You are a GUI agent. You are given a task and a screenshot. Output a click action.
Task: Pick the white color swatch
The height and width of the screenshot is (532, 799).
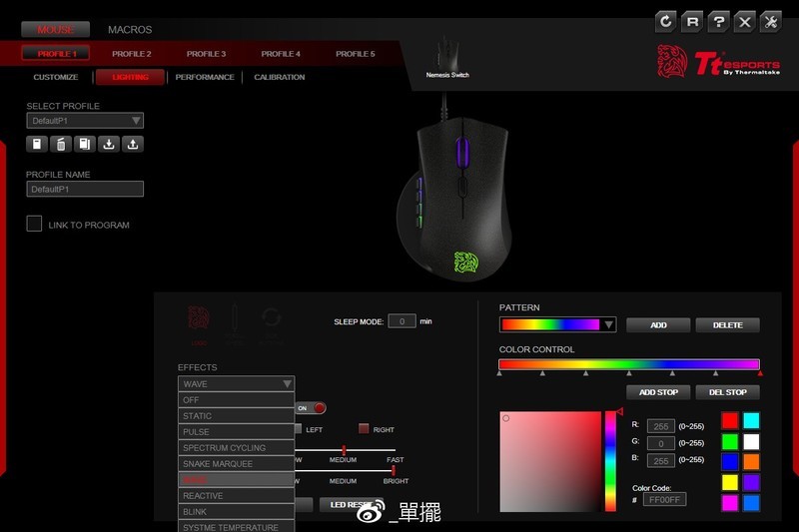tap(751, 441)
